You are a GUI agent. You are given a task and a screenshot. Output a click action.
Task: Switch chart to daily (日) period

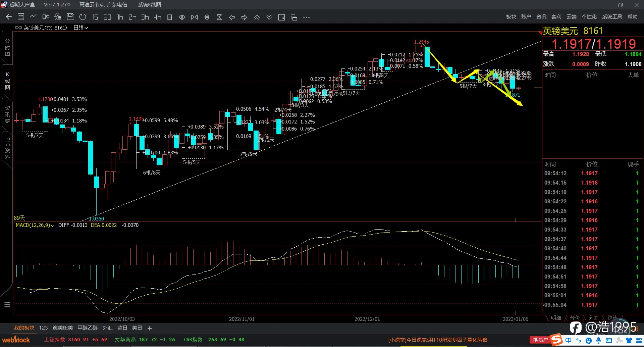(x=170, y=17)
